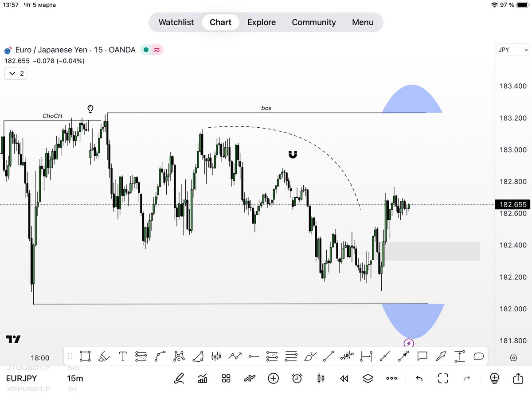Start bar replay with rewind icon

tap(344, 378)
